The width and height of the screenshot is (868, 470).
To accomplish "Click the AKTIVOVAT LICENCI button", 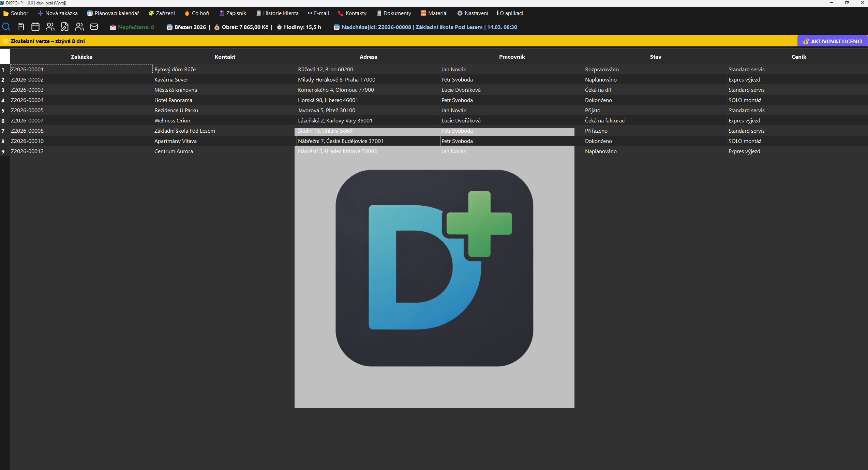I will [833, 41].
